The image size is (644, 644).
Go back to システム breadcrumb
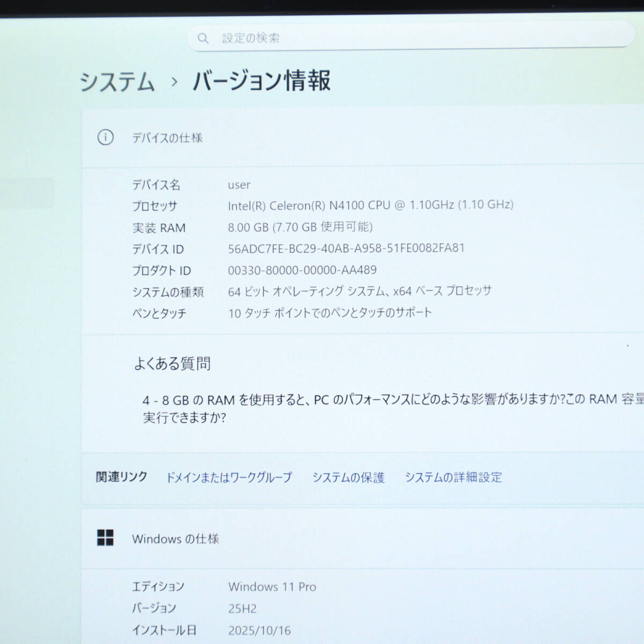[118, 83]
